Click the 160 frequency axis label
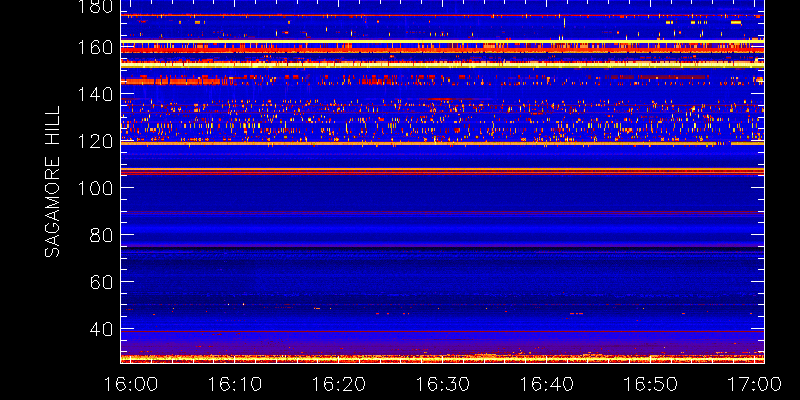 [96, 47]
